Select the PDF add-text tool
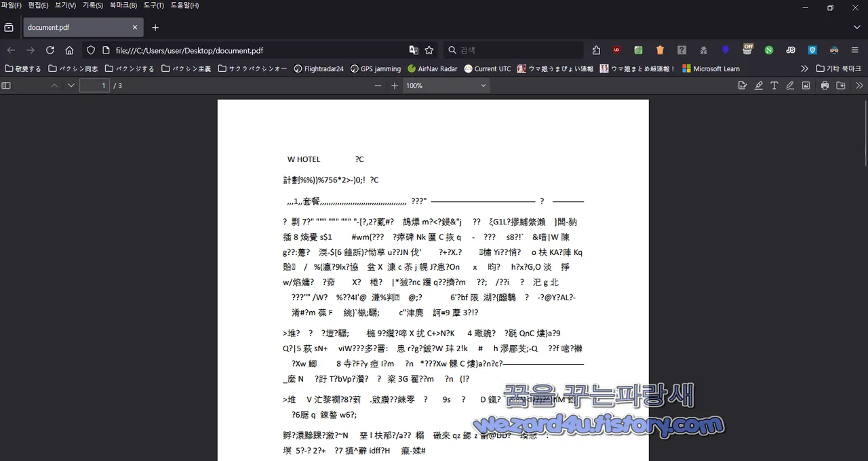 774,85
